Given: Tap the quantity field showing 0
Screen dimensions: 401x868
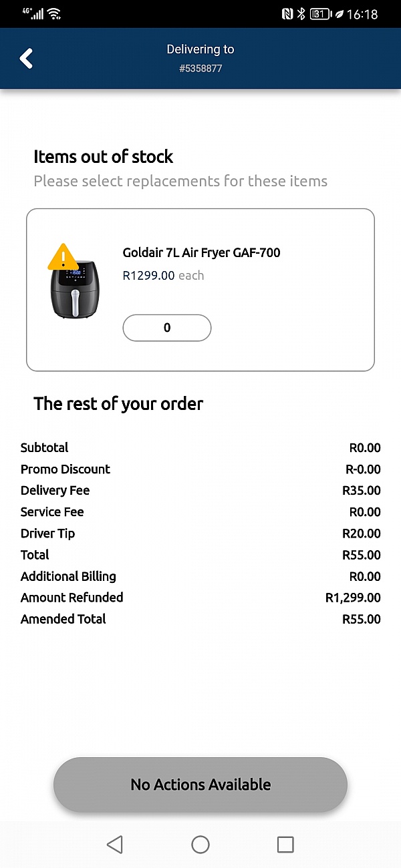Looking at the screenshot, I should tap(166, 328).
